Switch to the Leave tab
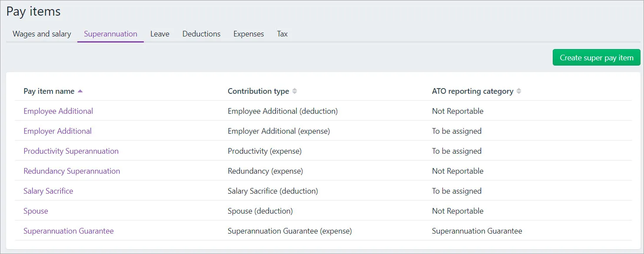The image size is (644, 254). point(159,34)
